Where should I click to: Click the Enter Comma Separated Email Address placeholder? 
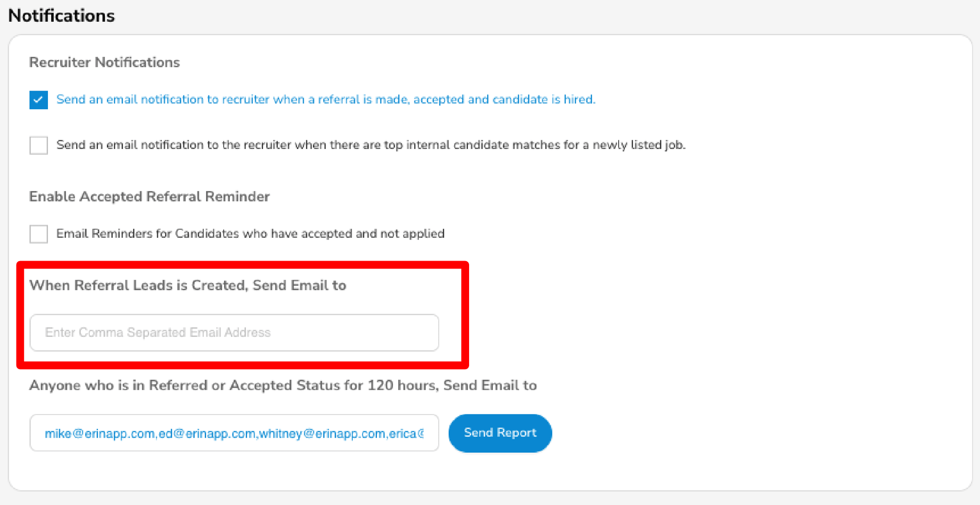point(158,332)
